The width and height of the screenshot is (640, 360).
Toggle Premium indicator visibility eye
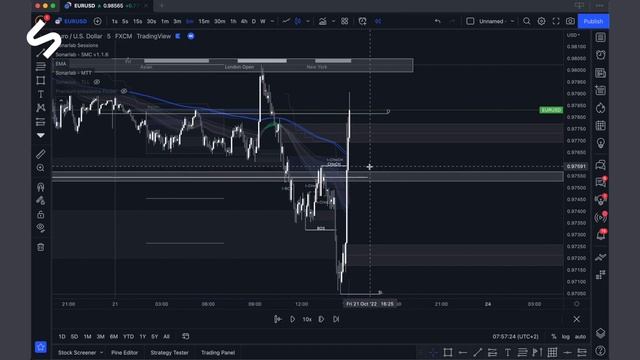pos(124,91)
